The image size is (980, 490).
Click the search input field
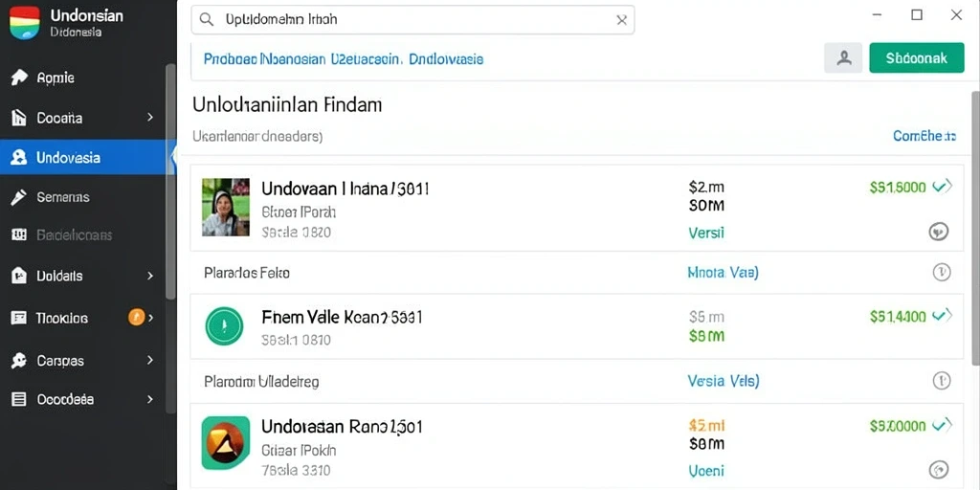[x=412, y=19]
